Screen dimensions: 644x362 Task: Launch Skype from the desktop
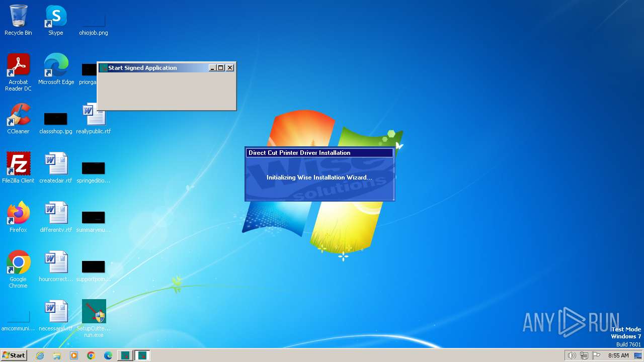point(56,20)
